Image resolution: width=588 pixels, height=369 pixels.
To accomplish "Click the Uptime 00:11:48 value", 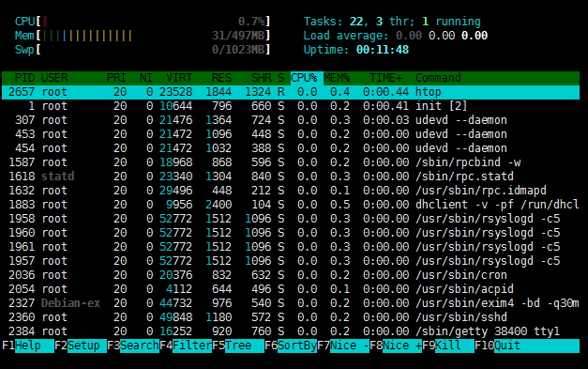I will [x=383, y=50].
